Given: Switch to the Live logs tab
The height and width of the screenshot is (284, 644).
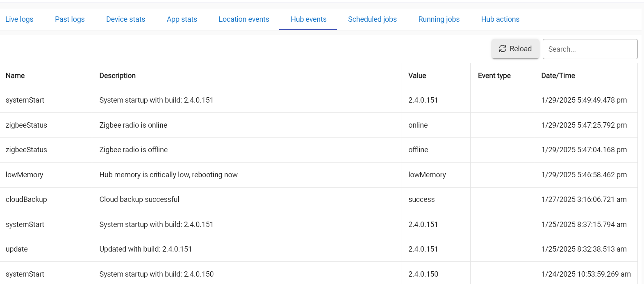Looking at the screenshot, I should point(19,19).
